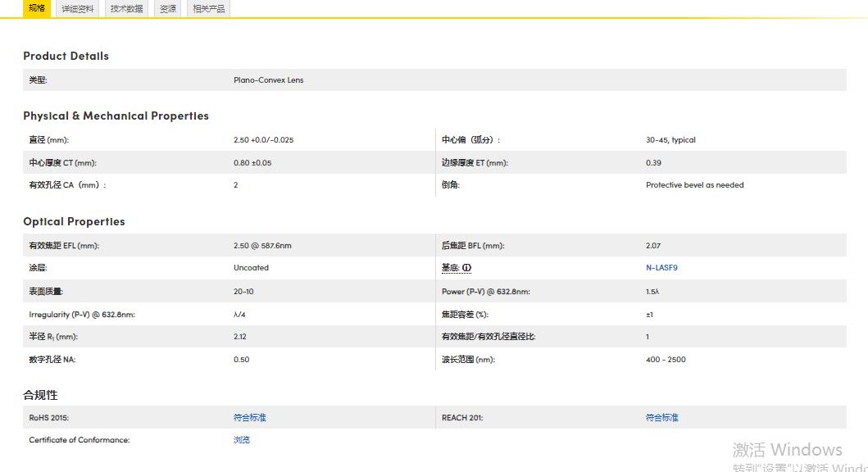Screen dimensions: 868x472
Task: Open the 浏览 Certificate of Conformance link
Action: coord(242,440)
